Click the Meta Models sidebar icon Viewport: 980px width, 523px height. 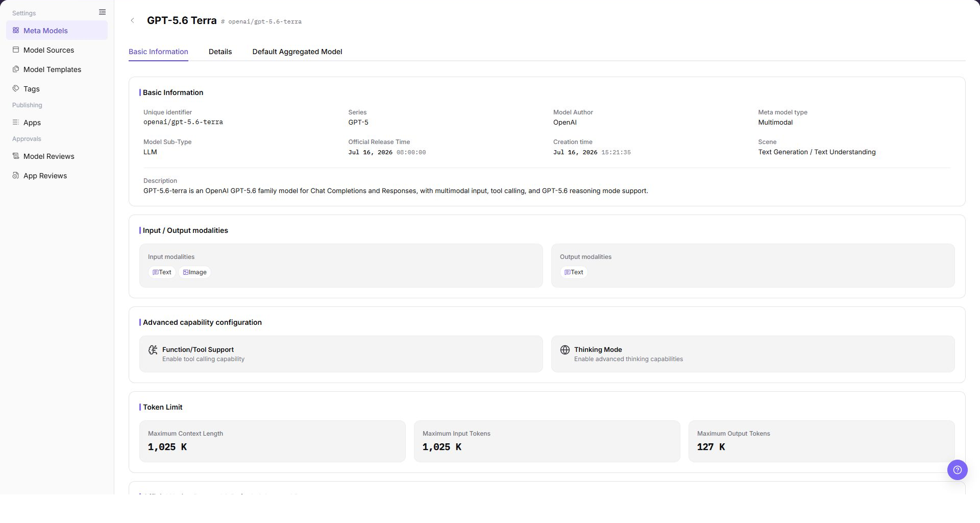click(x=16, y=31)
